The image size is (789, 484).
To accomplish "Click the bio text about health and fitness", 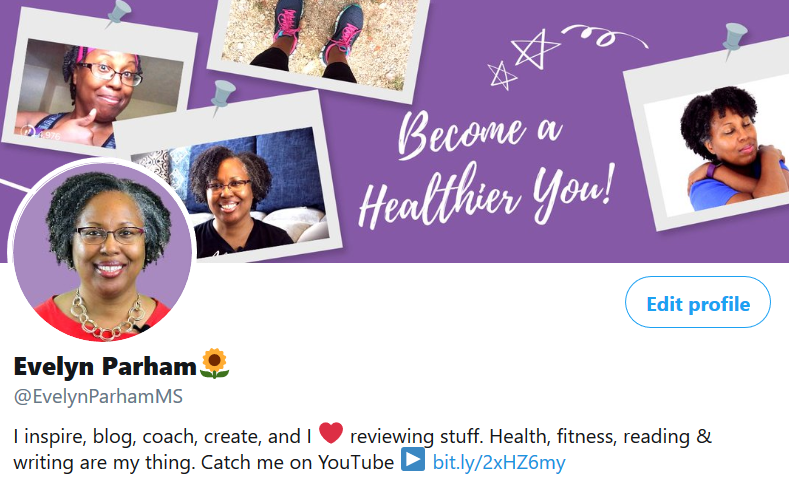I will 362,449.
